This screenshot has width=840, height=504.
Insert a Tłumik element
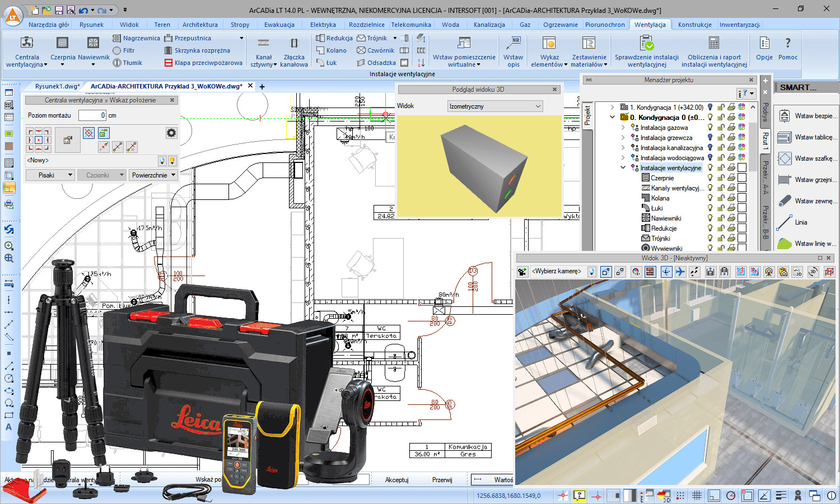128,63
